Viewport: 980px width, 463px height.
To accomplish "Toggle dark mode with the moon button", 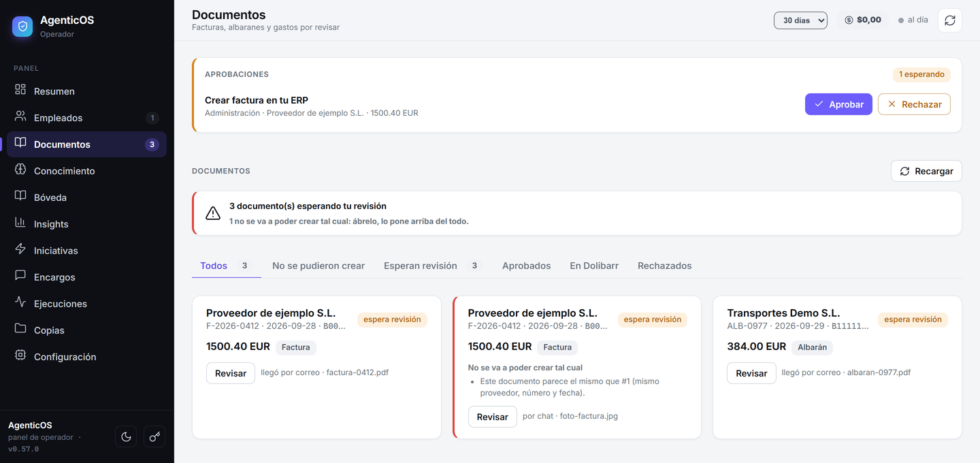I will point(126,436).
